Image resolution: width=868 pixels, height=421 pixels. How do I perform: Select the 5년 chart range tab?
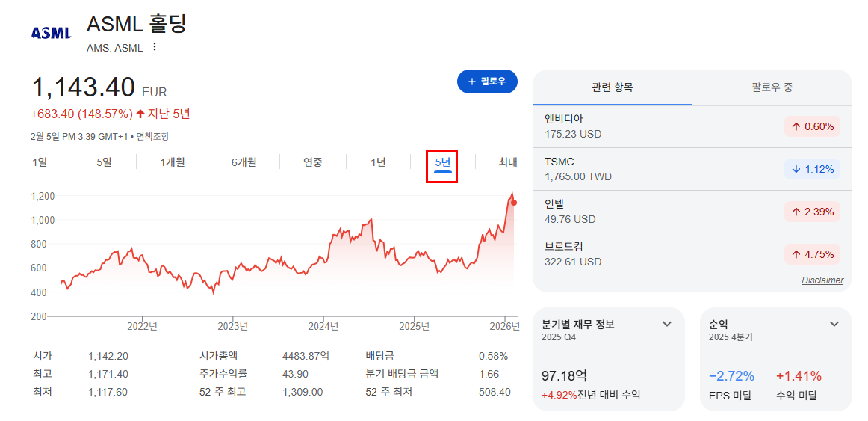[x=443, y=162]
